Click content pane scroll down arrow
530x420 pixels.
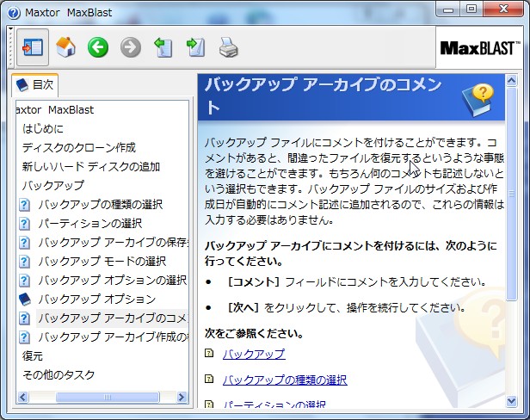pos(511,401)
